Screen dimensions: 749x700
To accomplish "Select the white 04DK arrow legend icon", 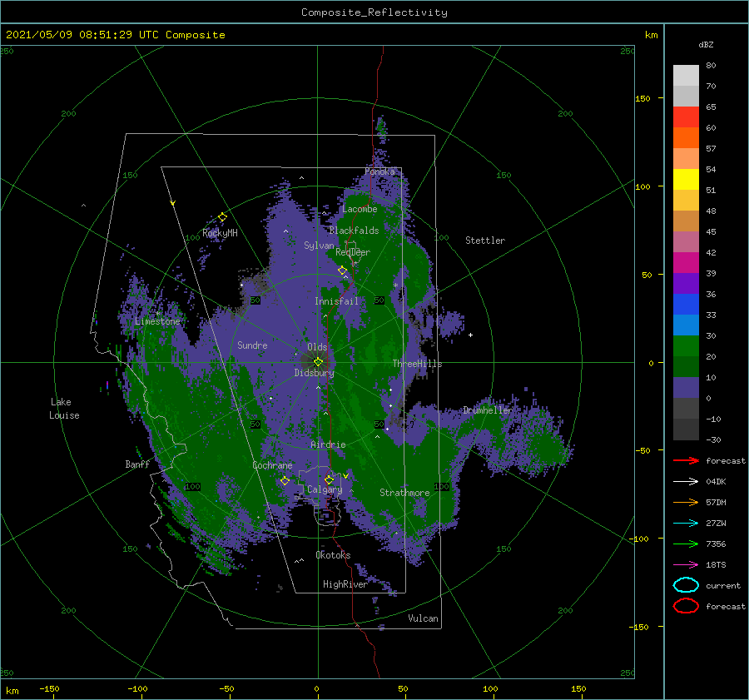I will [686, 482].
